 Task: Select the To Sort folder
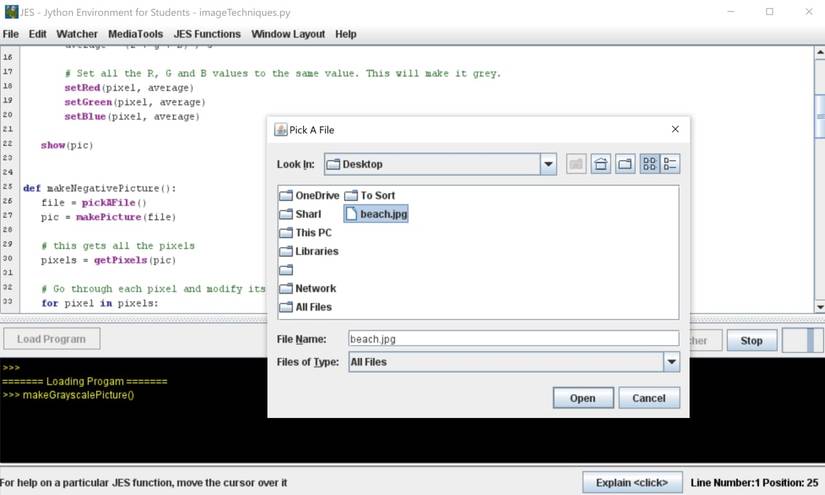(370, 196)
